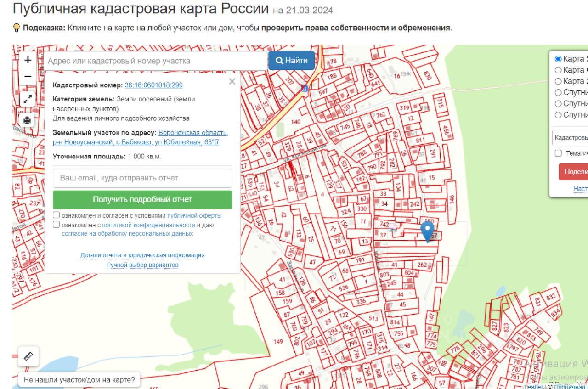Open cadastral number 36:16:0601018:299 link
Image resolution: width=588 pixels, height=389 pixels.
click(x=153, y=85)
